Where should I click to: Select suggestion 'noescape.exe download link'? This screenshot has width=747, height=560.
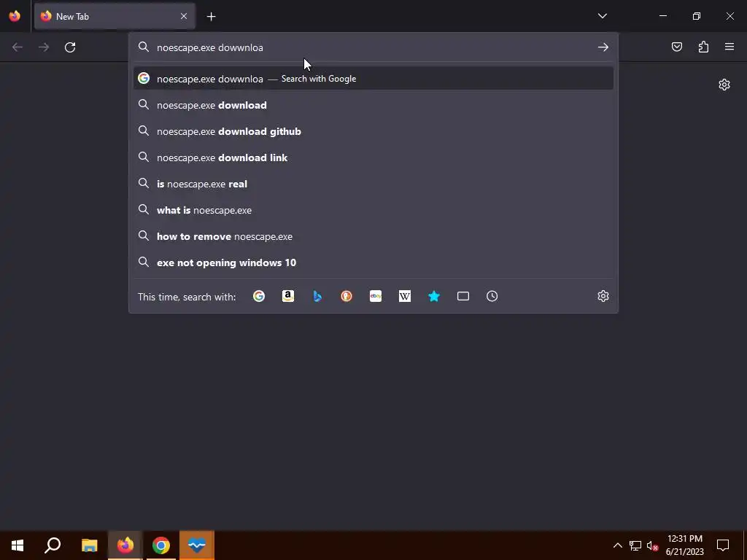[373, 157]
